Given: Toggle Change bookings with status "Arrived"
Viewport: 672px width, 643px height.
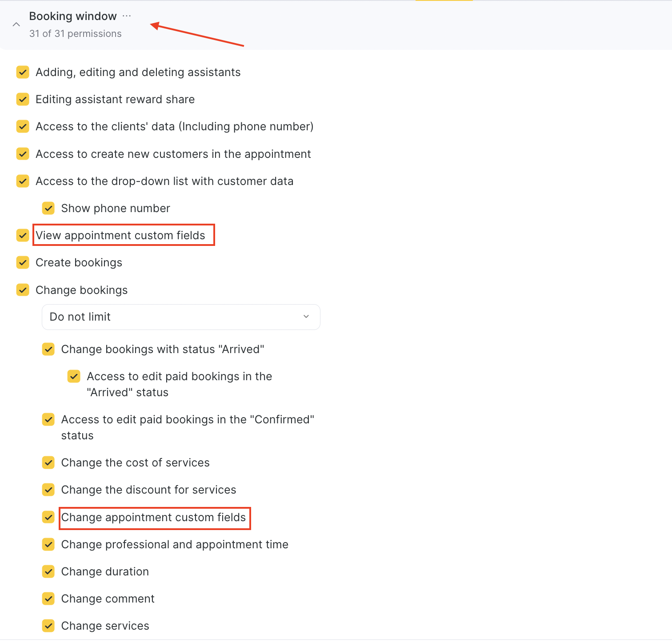Looking at the screenshot, I should pyautogui.click(x=48, y=349).
